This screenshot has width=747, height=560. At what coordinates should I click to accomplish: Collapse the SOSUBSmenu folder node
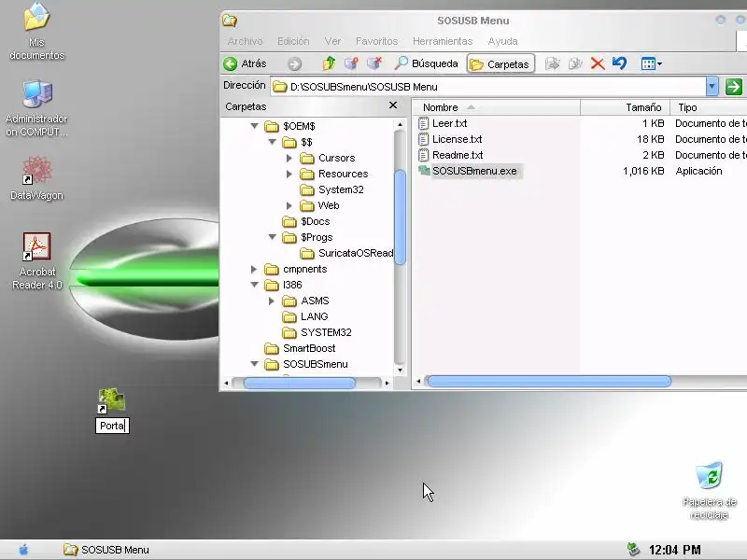pyautogui.click(x=254, y=364)
